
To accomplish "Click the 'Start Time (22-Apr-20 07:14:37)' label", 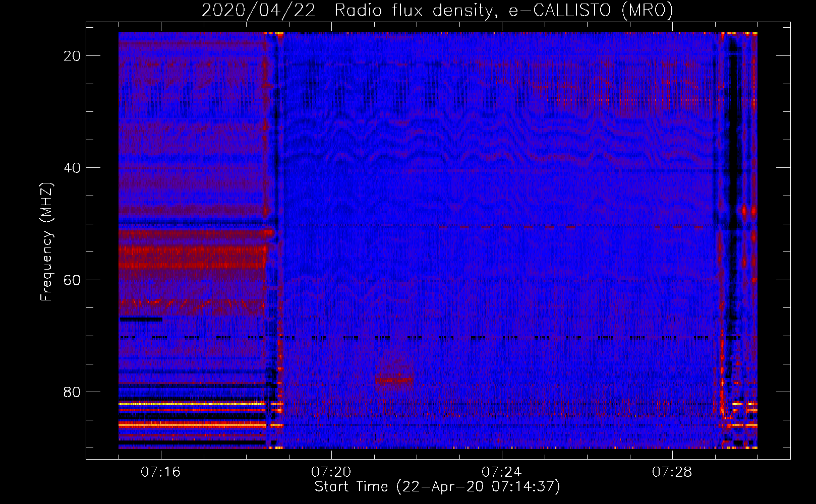I will click(437, 487).
